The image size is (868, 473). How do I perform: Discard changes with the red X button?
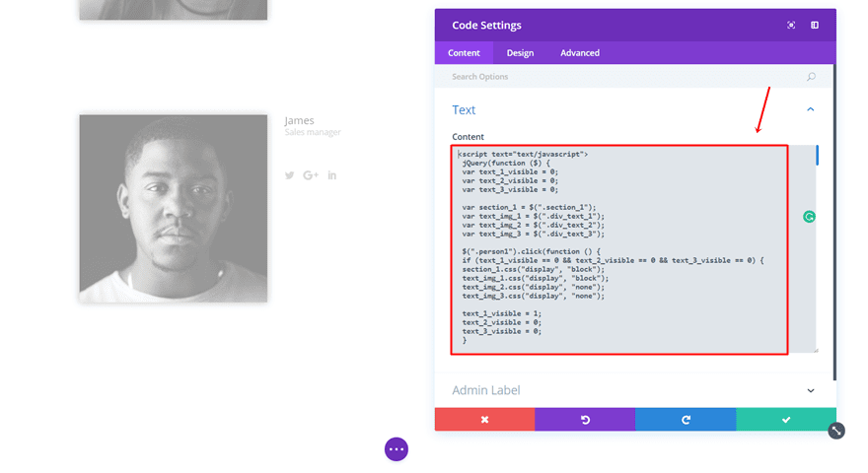pos(485,420)
